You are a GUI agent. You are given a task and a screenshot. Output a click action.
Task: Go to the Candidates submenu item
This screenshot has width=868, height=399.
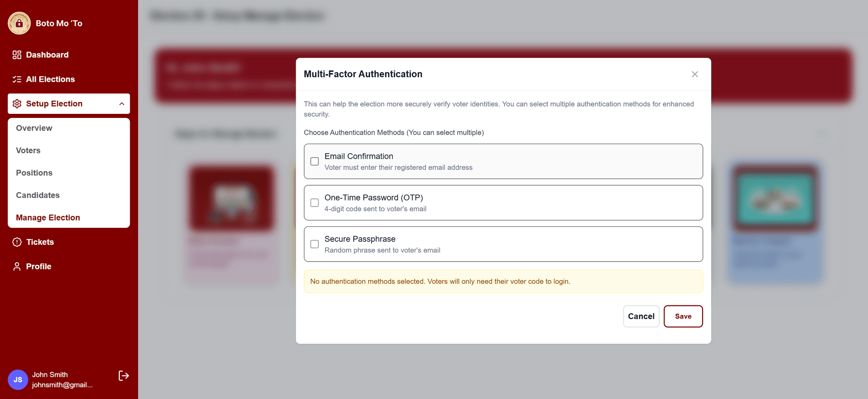pyautogui.click(x=38, y=195)
